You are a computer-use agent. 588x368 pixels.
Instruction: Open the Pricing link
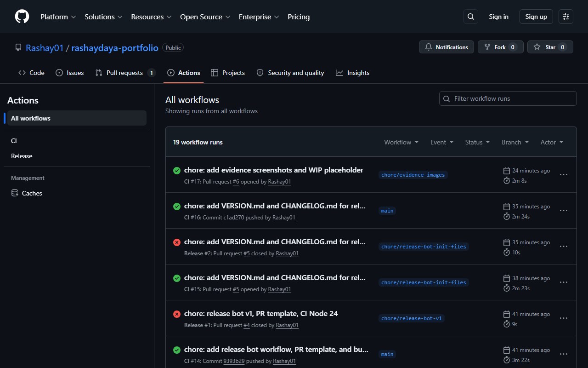pos(299,17)
